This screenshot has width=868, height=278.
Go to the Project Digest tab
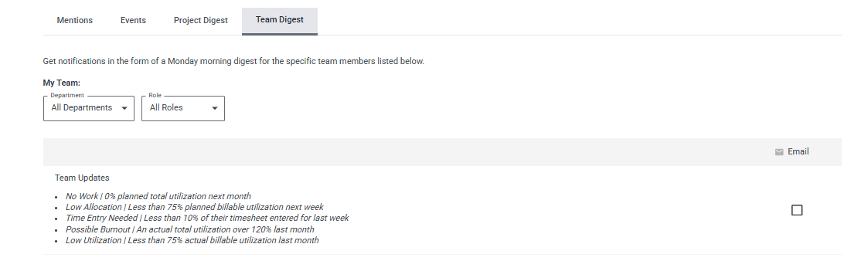(x=200, y=20)
